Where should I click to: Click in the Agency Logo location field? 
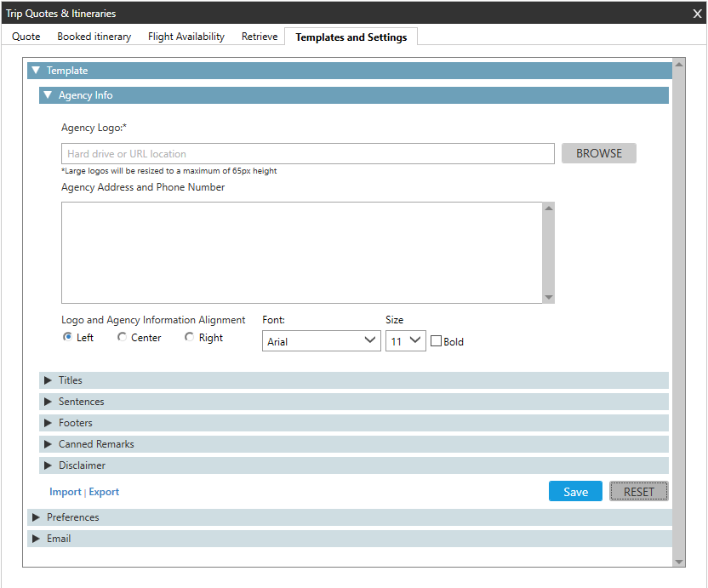pos(307,154)
